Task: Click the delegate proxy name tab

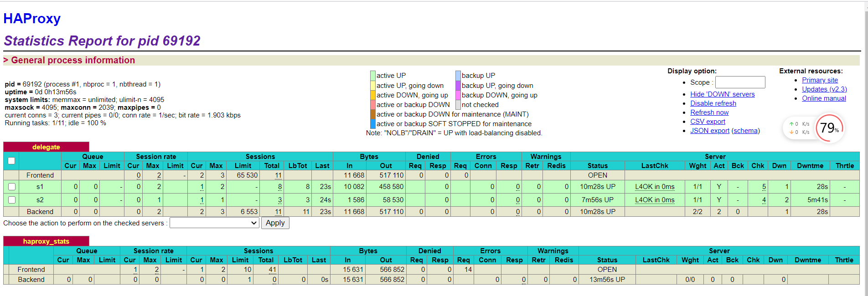Action: coord(46,147)
